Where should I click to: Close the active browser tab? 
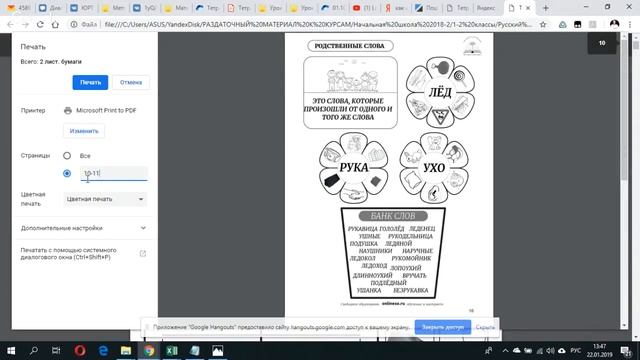pyautogui.click(x=528, y=8)
